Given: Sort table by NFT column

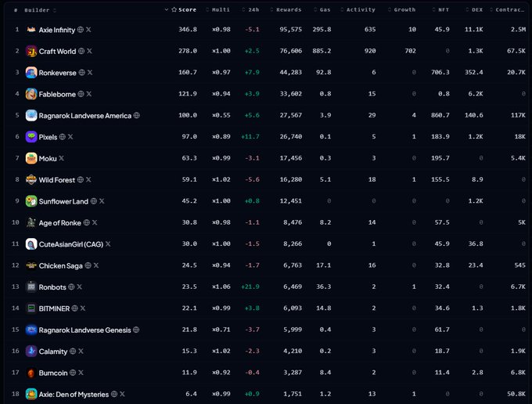Looking at the screenshot, I should tap(440, 10).
